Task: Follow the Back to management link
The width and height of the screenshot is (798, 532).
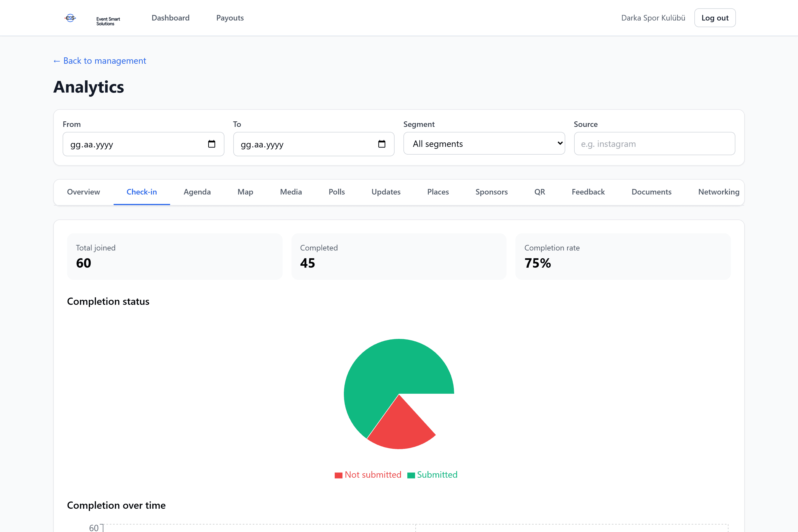Action: pos(100,61)
